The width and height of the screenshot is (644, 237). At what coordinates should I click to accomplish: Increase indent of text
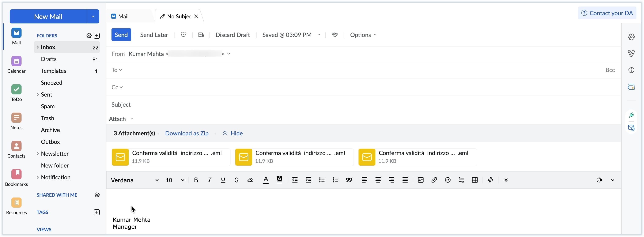coord(308,180)
